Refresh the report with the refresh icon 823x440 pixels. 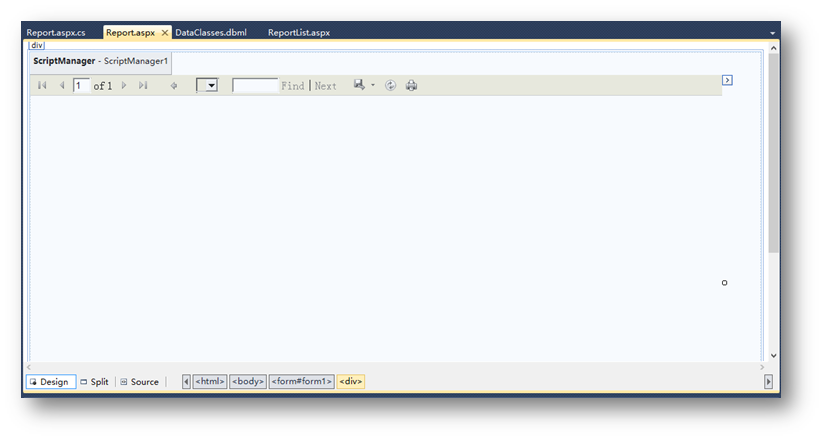click(x=391, y=85)
